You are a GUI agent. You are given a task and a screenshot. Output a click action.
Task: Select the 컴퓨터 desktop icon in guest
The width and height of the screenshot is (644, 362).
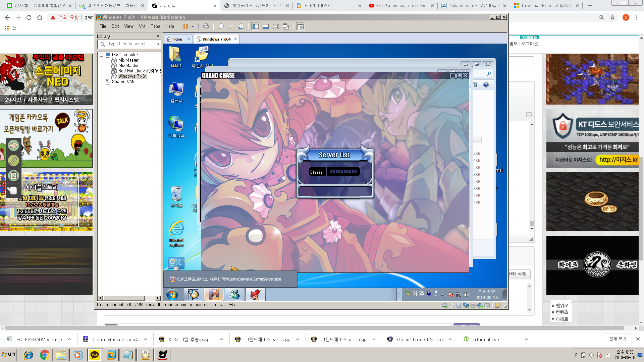176,93
